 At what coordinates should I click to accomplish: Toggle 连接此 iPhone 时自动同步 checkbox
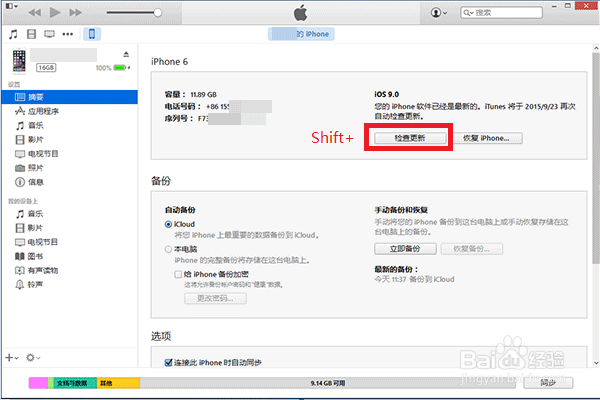[168, 362]
